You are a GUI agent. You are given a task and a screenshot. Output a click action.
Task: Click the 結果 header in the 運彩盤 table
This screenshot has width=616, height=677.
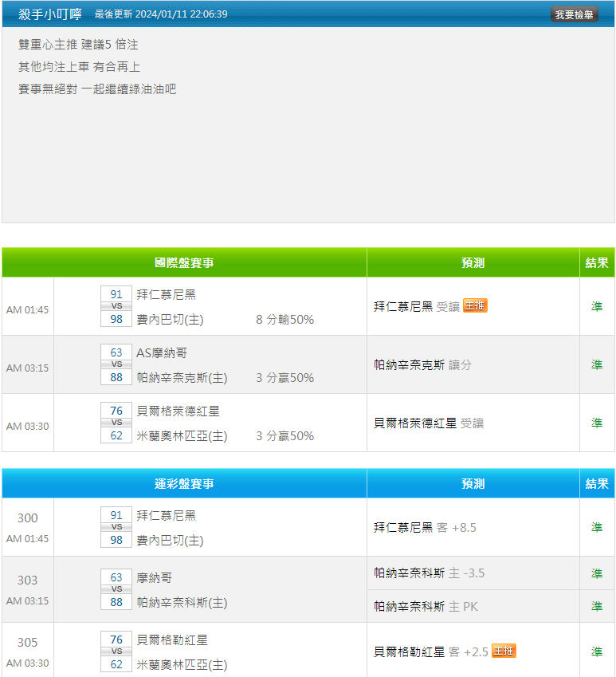click(x=597, y=483)
